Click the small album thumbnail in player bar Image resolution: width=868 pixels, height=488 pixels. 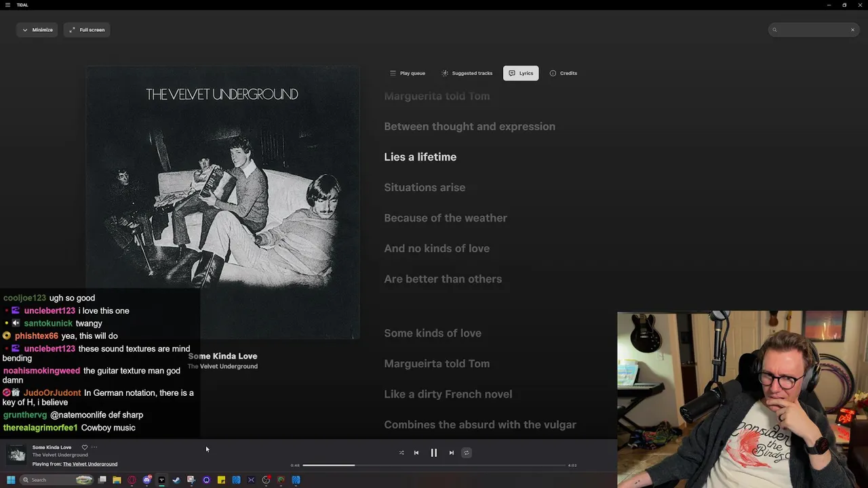coord(16,453)
